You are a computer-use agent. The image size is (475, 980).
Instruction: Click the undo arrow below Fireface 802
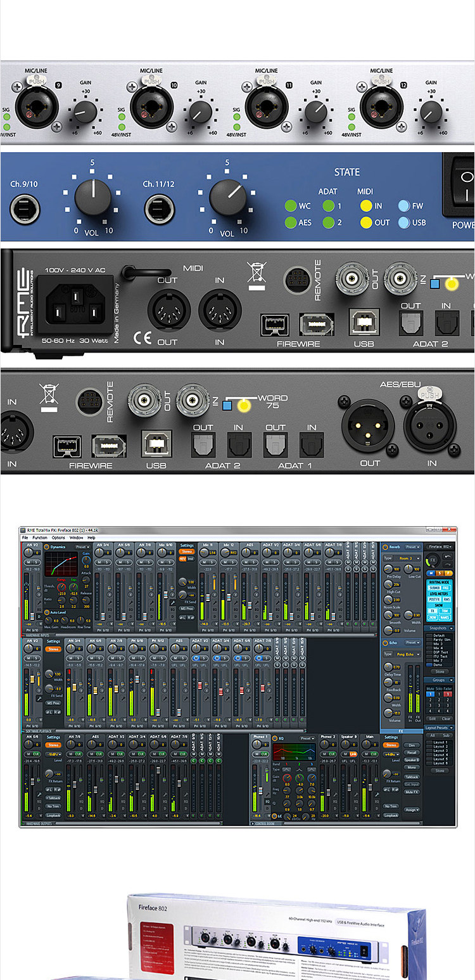[448, 557]
